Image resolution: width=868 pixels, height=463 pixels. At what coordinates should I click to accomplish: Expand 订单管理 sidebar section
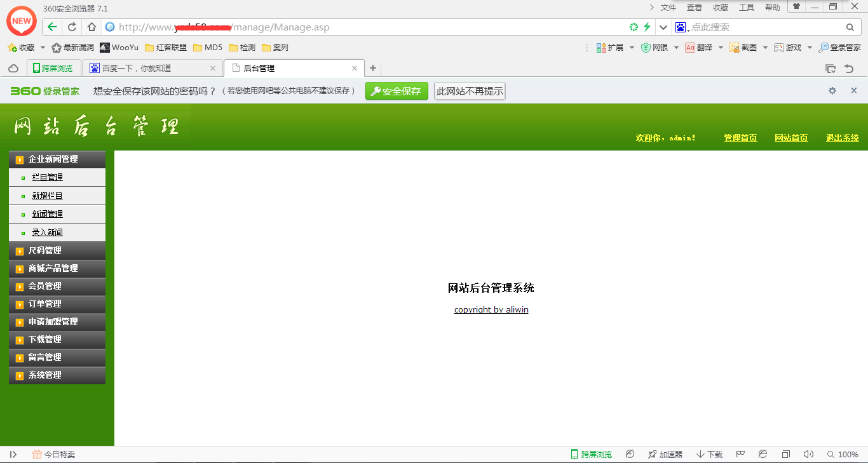click(x=57, y=304)
